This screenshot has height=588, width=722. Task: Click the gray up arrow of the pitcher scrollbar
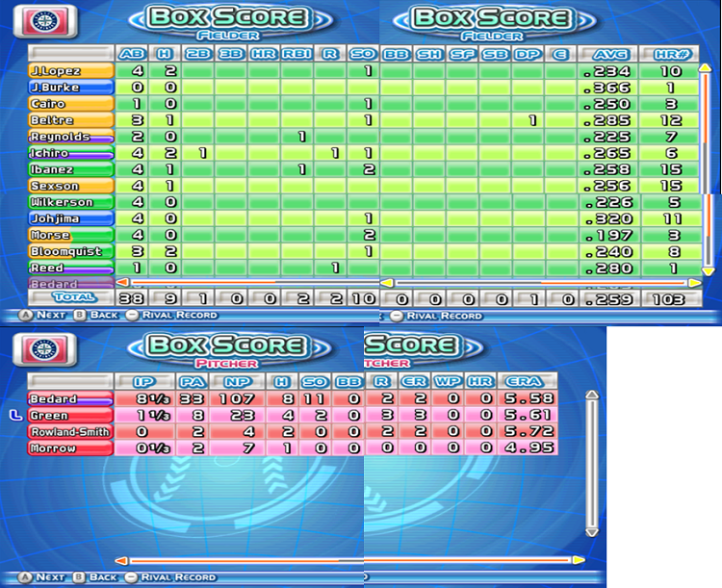[x=592, y=395]
